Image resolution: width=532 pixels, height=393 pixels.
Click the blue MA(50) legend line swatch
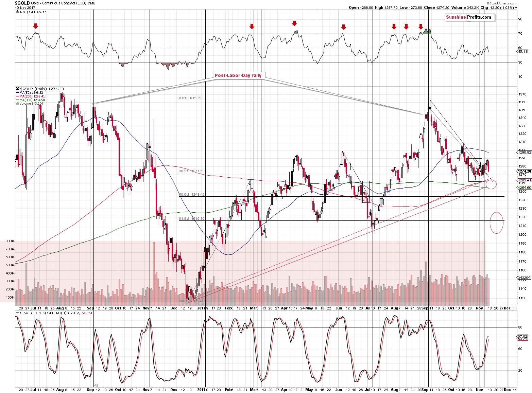(x=17, y=93)
